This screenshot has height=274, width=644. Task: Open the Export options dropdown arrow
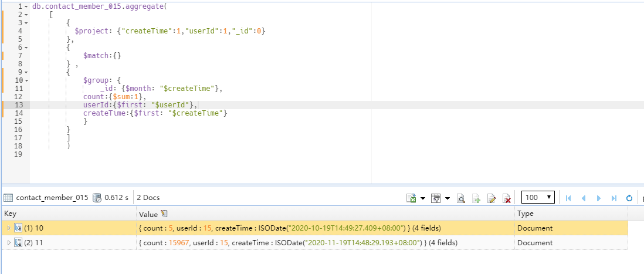coord(423,198)
